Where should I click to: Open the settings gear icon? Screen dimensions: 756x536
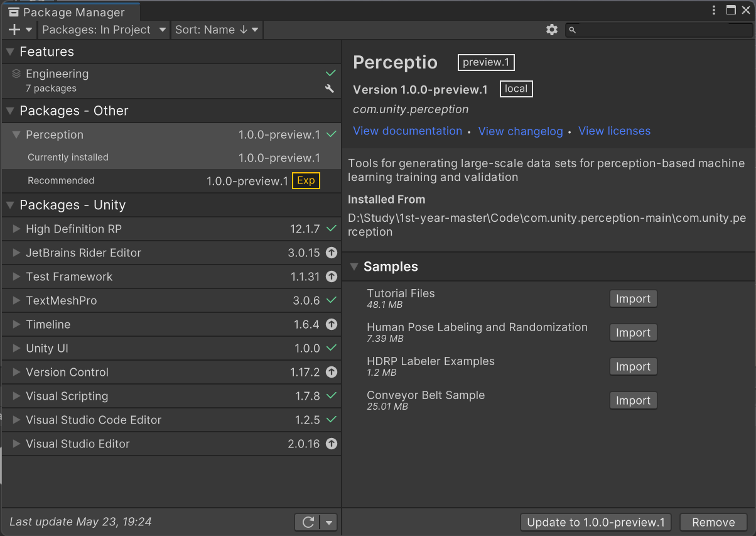[551, 30]
